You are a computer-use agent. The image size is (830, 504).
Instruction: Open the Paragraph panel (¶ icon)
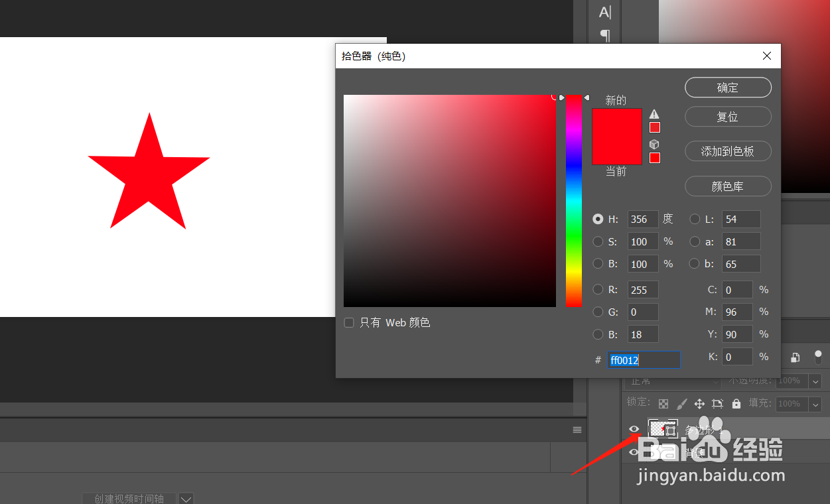(605, 34)
